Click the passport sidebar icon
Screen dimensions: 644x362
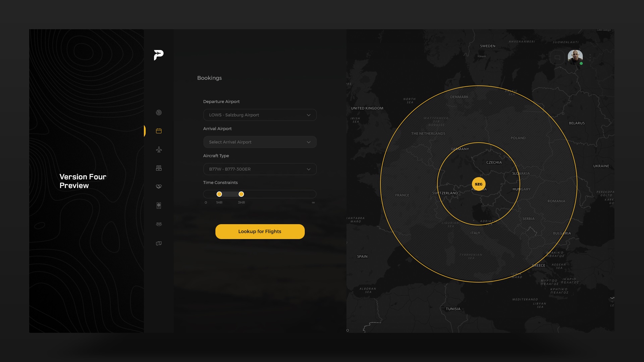point(159,205)
